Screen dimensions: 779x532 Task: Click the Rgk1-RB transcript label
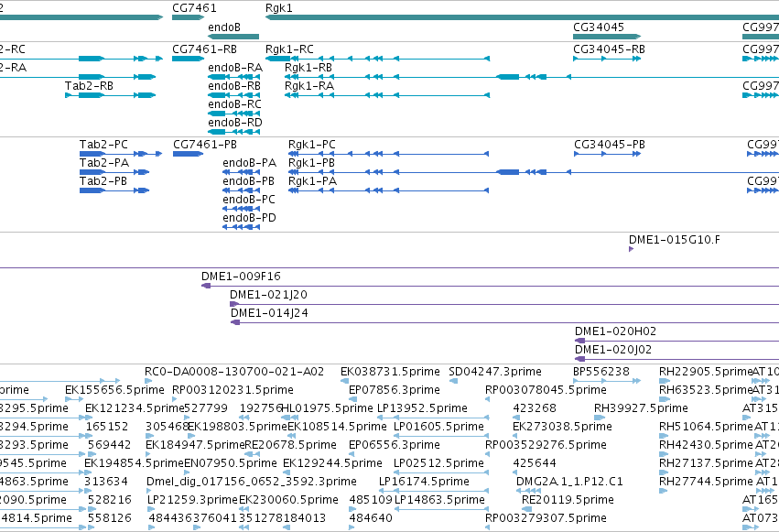point(308,68)
